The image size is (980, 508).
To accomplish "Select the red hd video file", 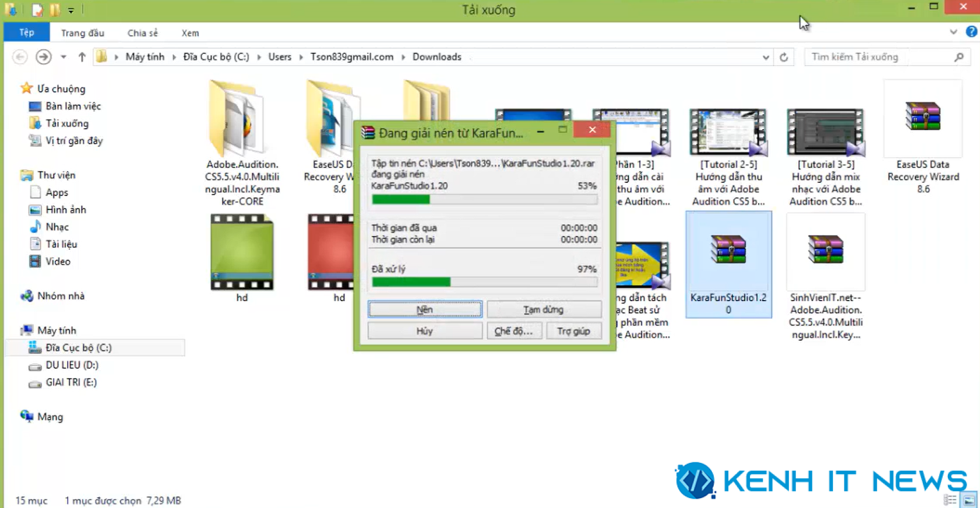I will 332,258.
